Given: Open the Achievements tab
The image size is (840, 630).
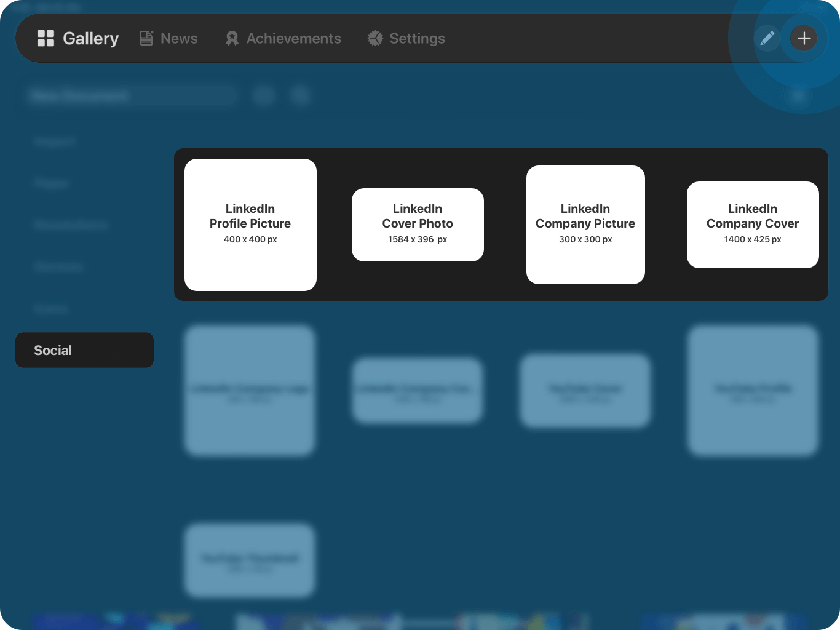Looking at the screenshot, I should click(x=283, y=38).
